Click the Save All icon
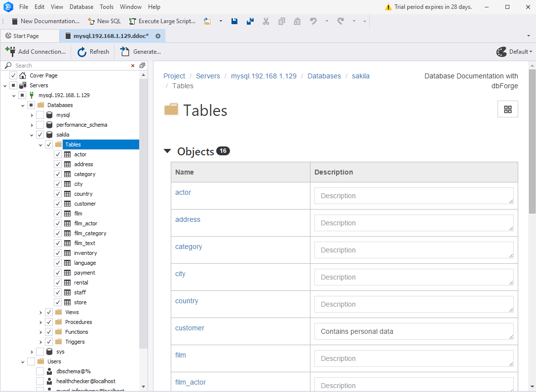This screenshot has height=392, width=536. coord(250,21)
